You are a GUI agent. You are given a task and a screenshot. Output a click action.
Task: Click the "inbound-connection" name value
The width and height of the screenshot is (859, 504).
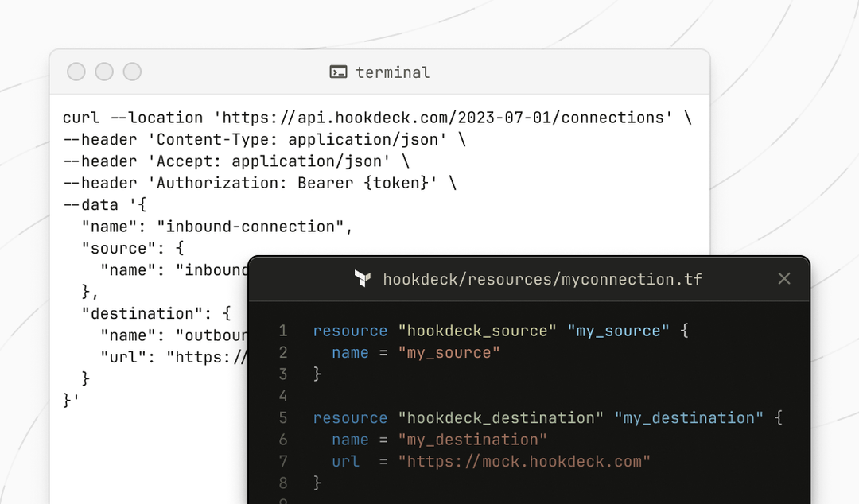(255, 227)
